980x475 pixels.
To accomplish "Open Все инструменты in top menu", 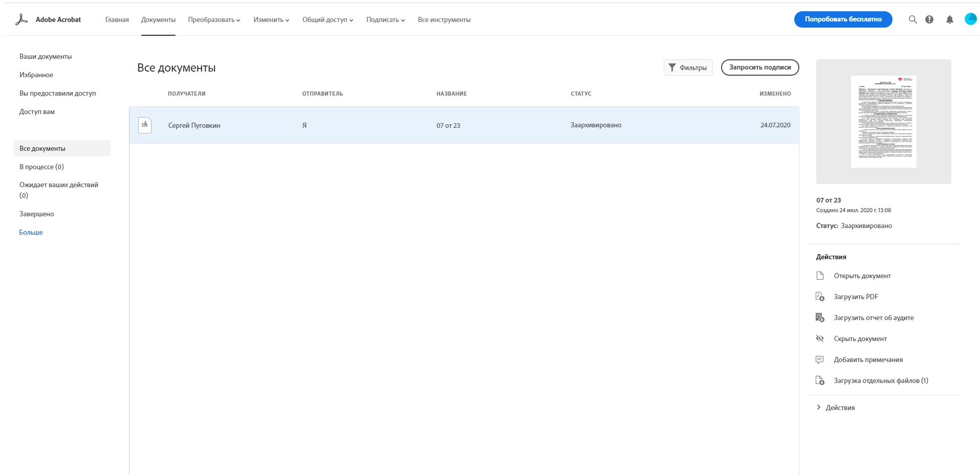I will click(444, 20).
